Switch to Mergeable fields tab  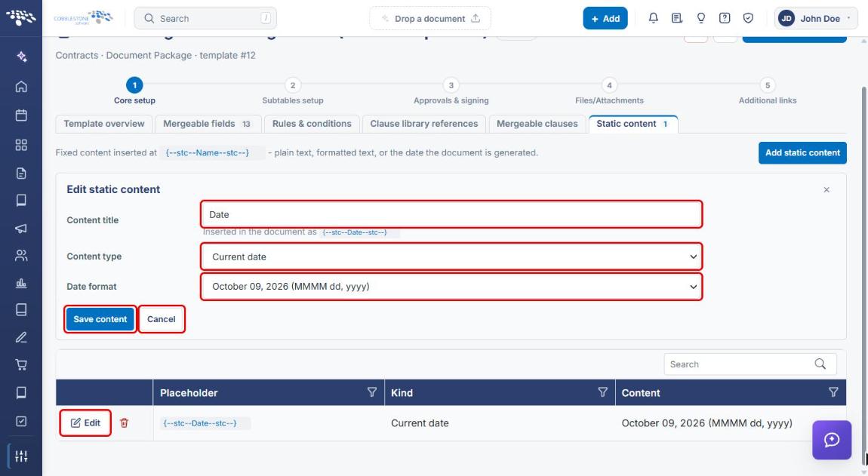coord(207,124)
